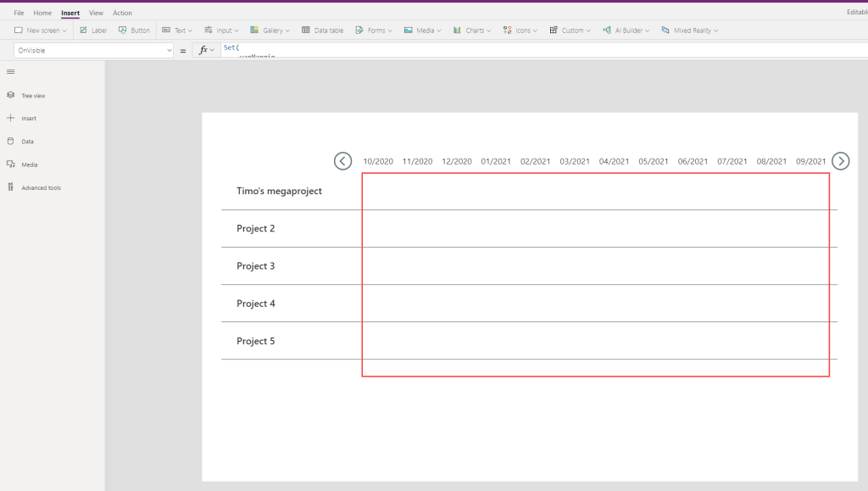Screen dimensions: 868x491
Task: Open the File menu
Action: (19, 13)
